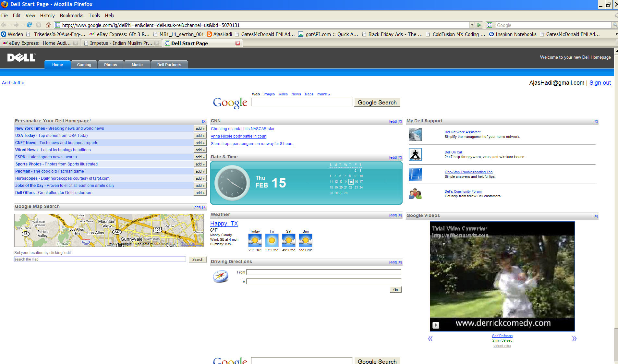Open the Tools menu
This screenshot has width=618, height=364.
(94, 15)
